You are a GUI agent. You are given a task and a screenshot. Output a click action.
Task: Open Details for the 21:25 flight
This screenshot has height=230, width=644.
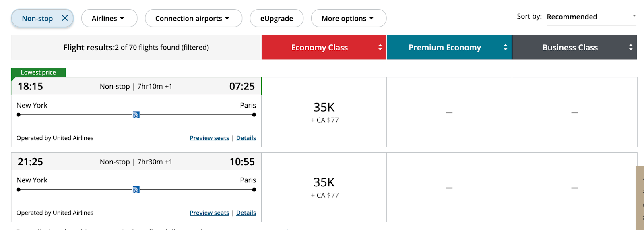[x=246, y=213]
